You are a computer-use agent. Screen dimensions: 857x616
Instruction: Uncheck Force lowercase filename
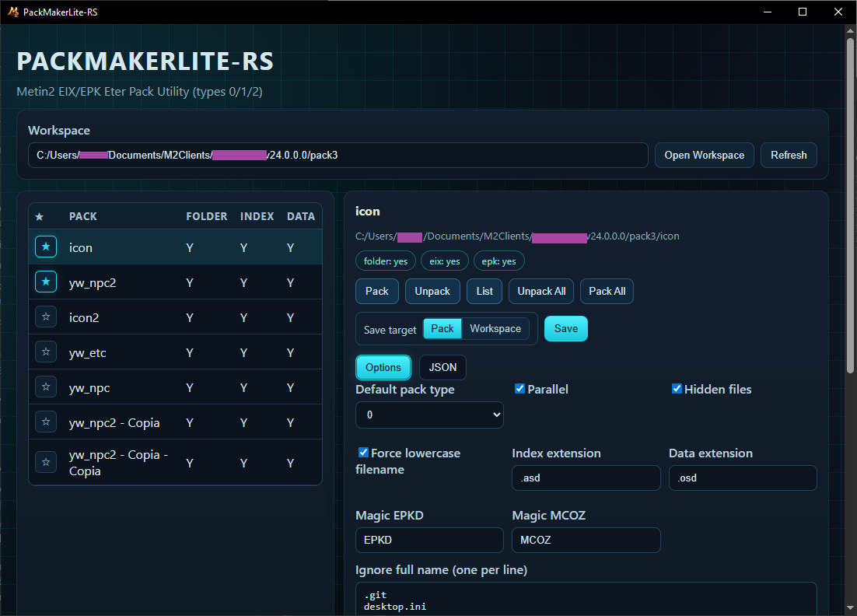pos(362,452)
